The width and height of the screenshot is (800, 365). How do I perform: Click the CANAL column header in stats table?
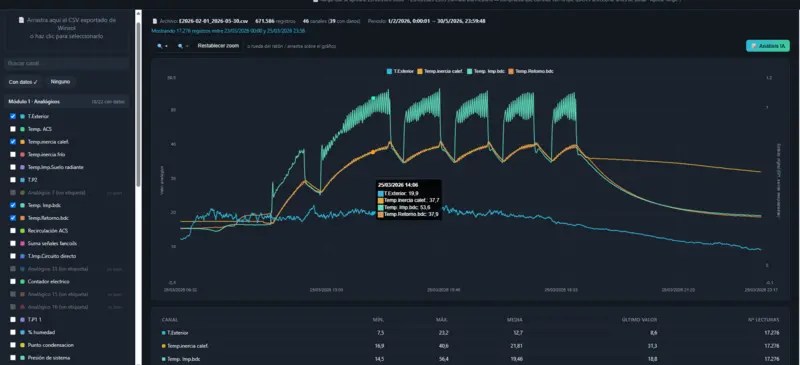click(x=169, y=320)
